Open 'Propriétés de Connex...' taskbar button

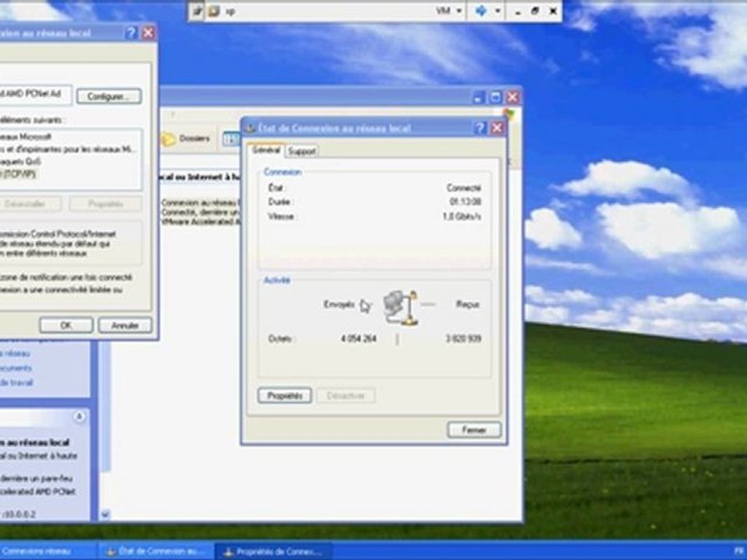274,551
